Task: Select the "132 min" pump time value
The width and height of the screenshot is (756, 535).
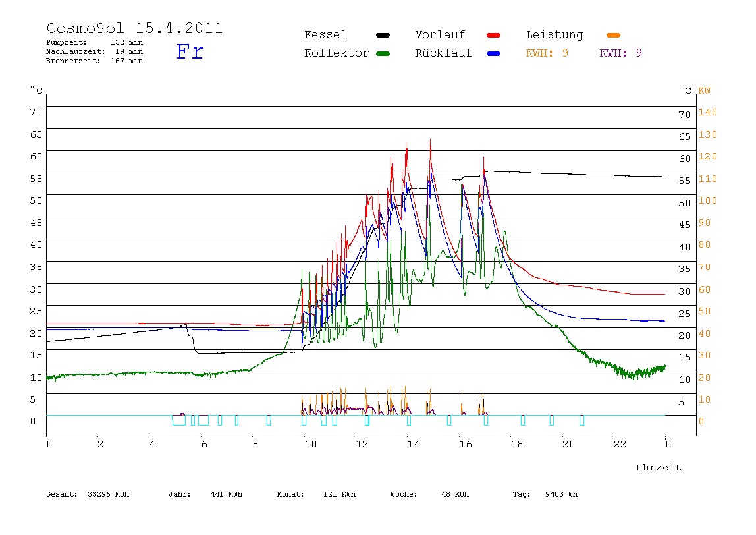Action: tap(127, 42)
